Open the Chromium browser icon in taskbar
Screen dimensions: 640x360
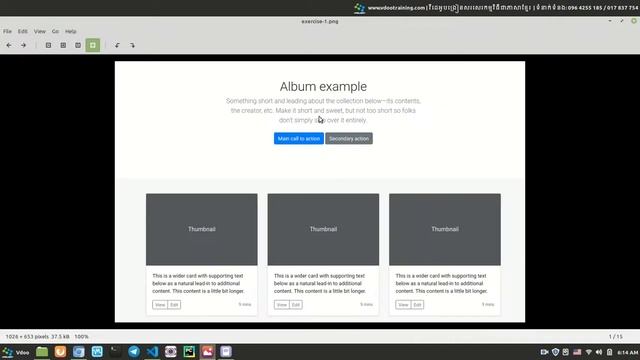[x=79, y=352]
